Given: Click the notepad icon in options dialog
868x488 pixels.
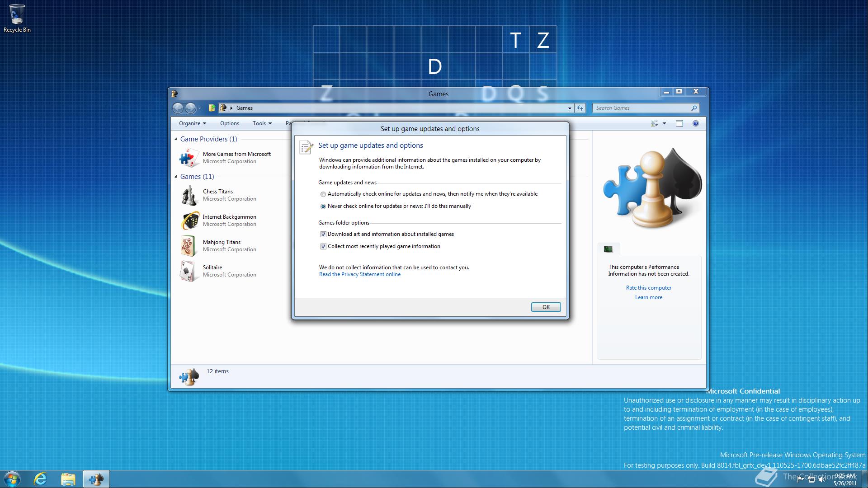Looking at the screenshot, I should click(306, 147).
